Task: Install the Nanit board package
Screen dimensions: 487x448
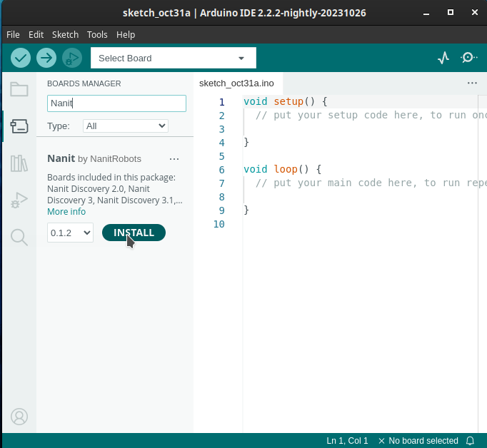Action: click(134, 233)
